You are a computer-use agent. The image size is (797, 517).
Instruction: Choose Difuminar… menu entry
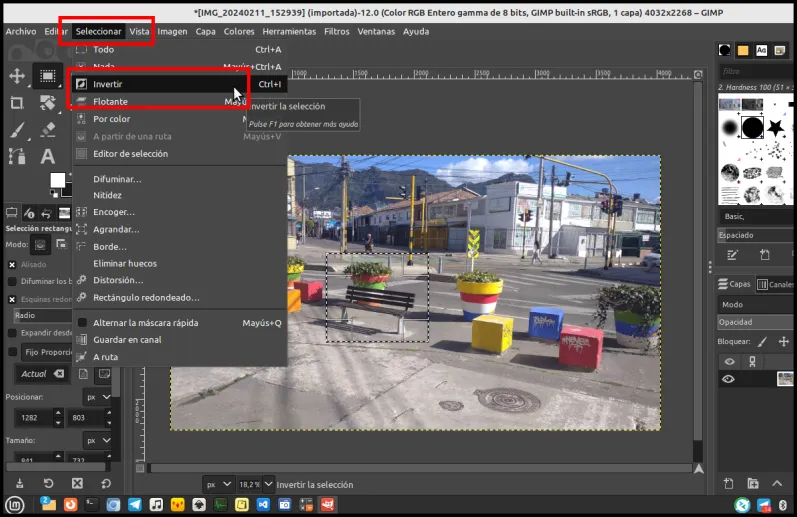179,179
